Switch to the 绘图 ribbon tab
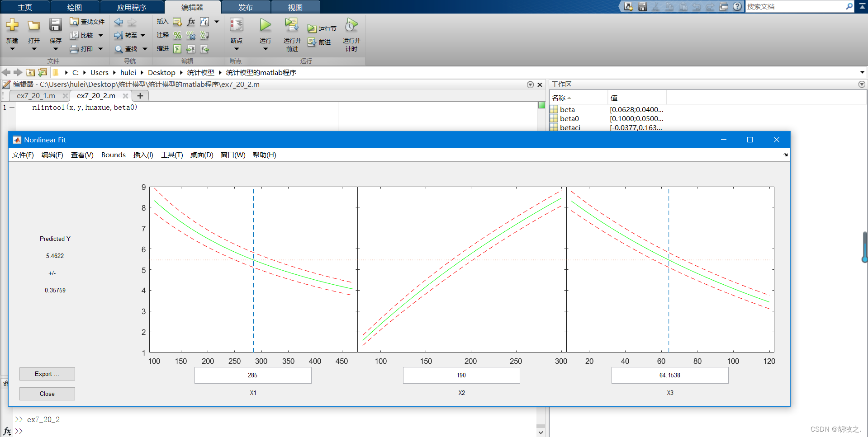Viewport: 868px width, 437px height. click(75, 7)
